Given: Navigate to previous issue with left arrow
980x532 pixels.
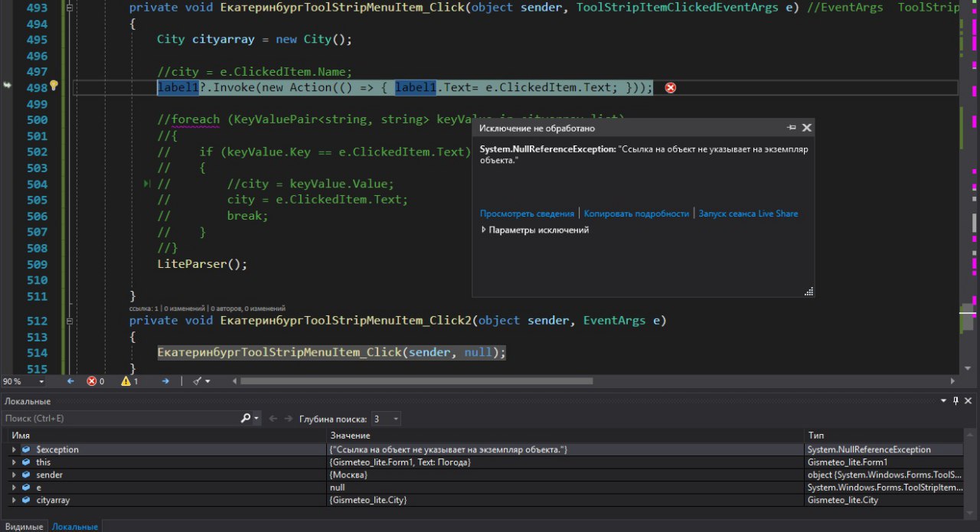Looking at the screenshot, I should (x=71, y=380).
